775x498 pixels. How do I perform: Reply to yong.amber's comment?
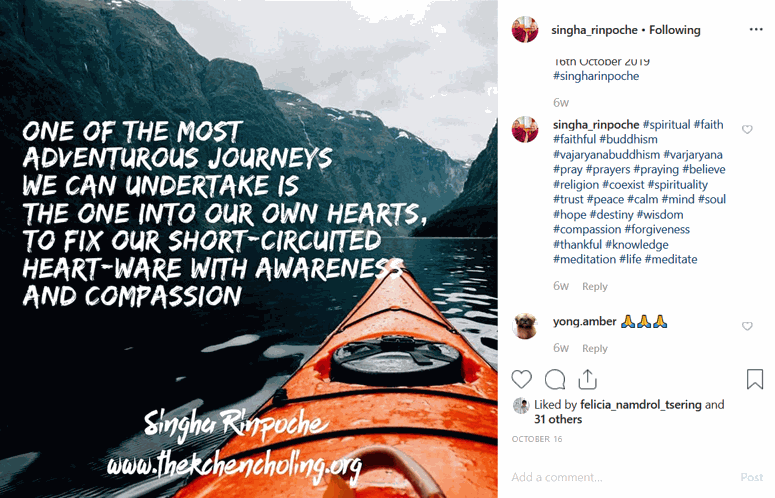tap(595, 348)
